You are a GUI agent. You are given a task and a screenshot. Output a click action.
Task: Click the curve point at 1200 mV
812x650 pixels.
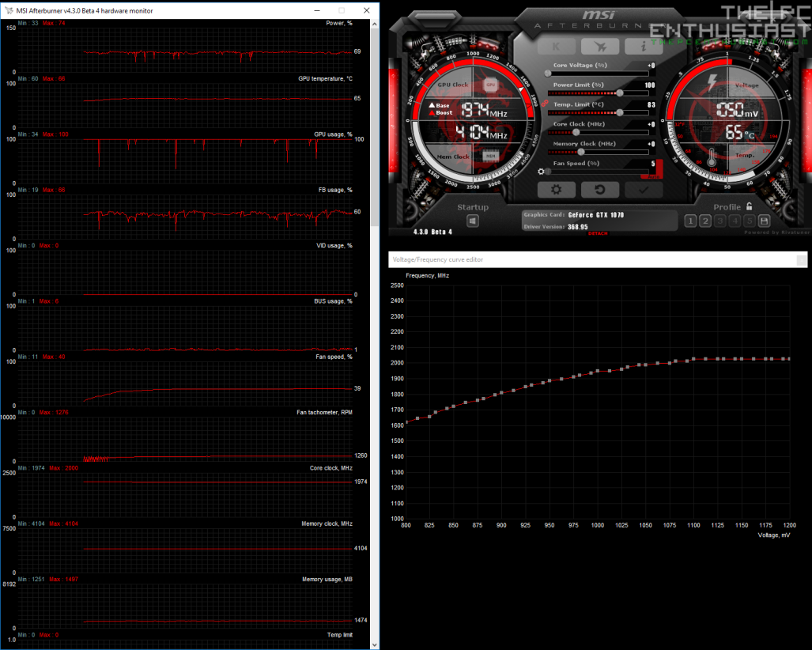[x=789, y=359]
